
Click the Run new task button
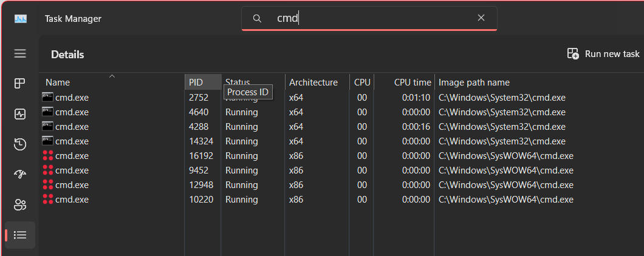coord(603,54)
